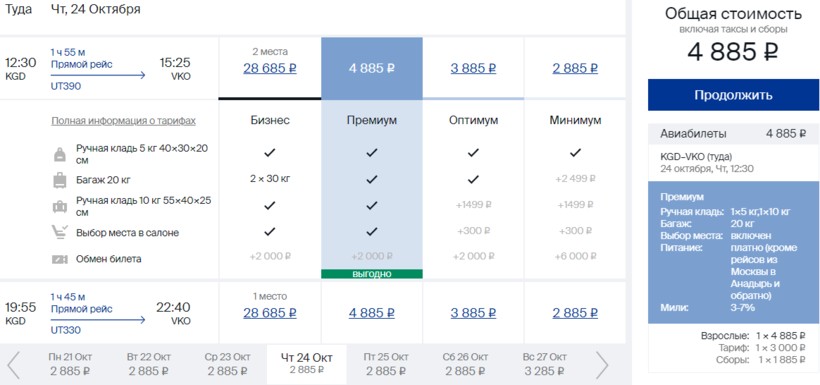Expand UT330 flight with Бизнес 28 685 ₽
Image resolution: width=820 pixels, height=385 pixels.
[270, 313]
